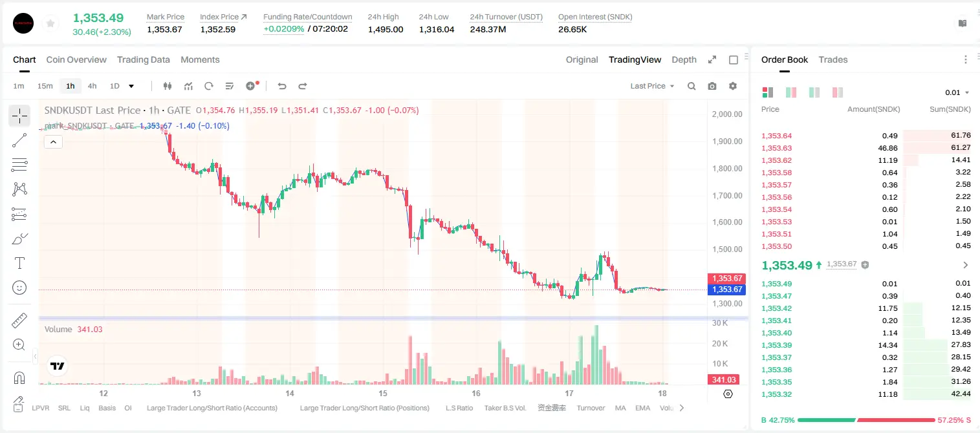
Task: Switch chart to Depth view
Action: (x=684, y=59)
